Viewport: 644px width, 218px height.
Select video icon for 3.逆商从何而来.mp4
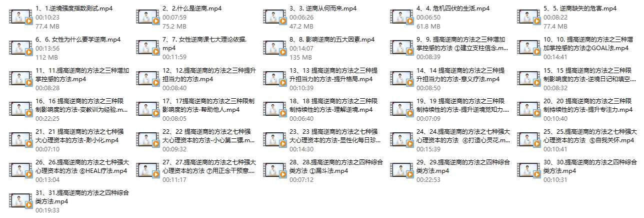pos(274,18)
